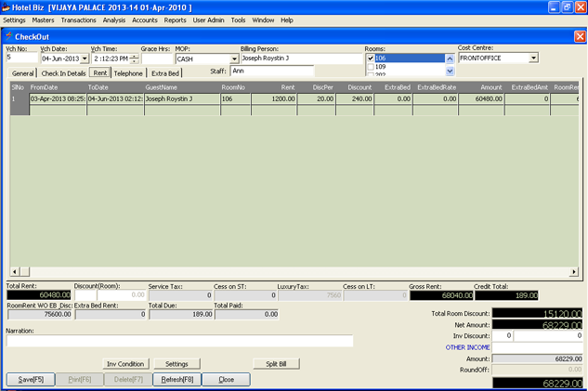Click the Amount column header

click(x=481, y=87)
